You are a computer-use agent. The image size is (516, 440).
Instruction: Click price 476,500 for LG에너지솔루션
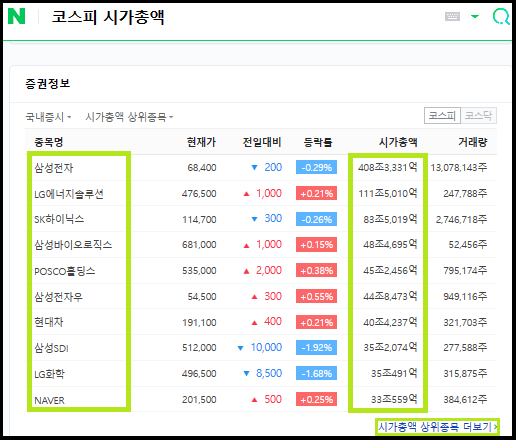pyautogui.click(x=199, y=193)
